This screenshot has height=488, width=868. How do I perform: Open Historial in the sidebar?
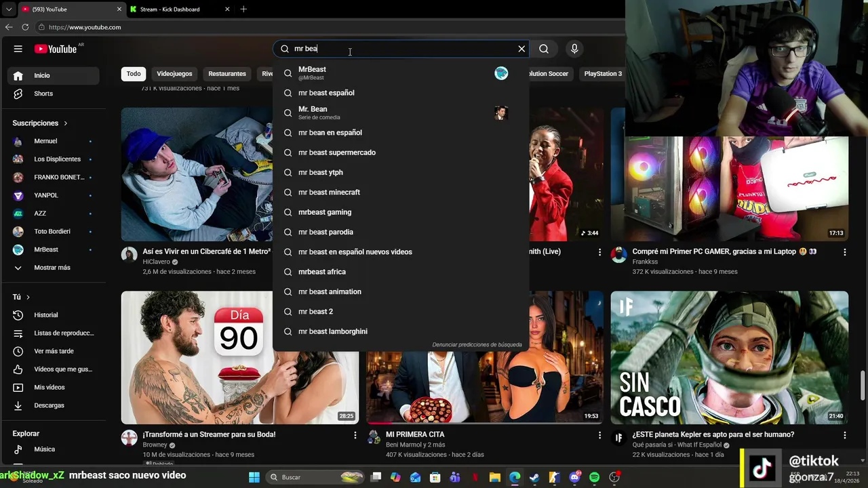pos(54,315)
